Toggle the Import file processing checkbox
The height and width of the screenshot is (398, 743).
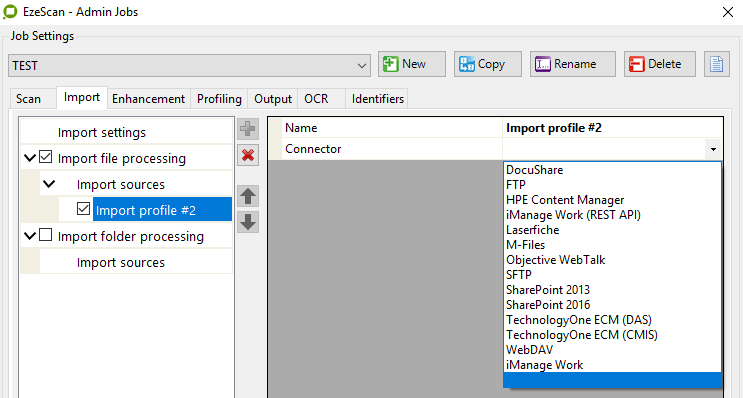[x=45, y=157]
